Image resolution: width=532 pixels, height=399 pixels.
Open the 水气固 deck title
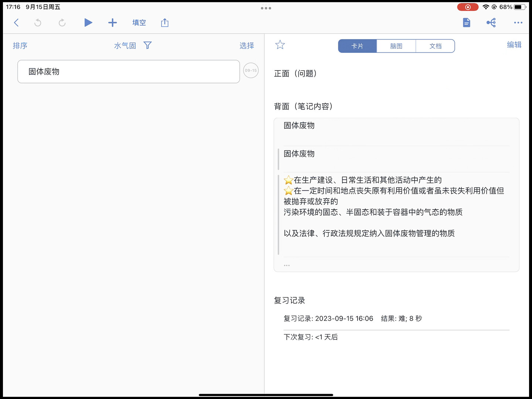click(x=125, y=45)
